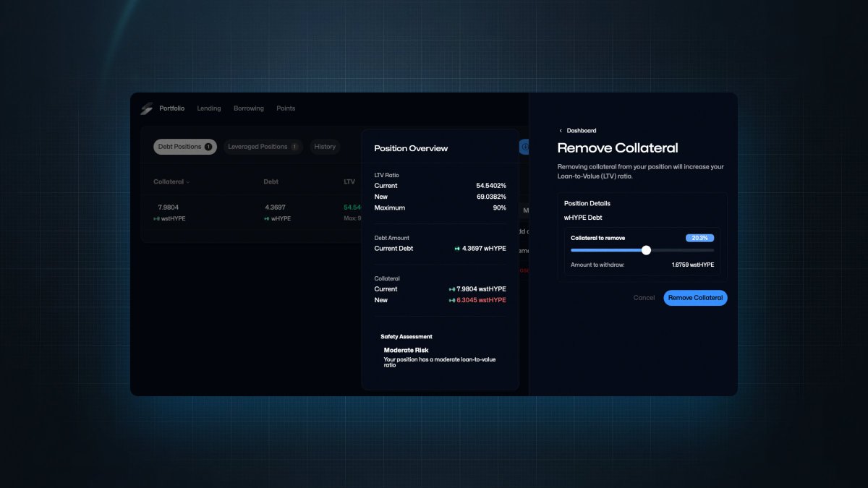Viewport: 868px width, 488px height.
Task: Click the unfilled part of the collateral slider
Action: (x=682, y=250)
